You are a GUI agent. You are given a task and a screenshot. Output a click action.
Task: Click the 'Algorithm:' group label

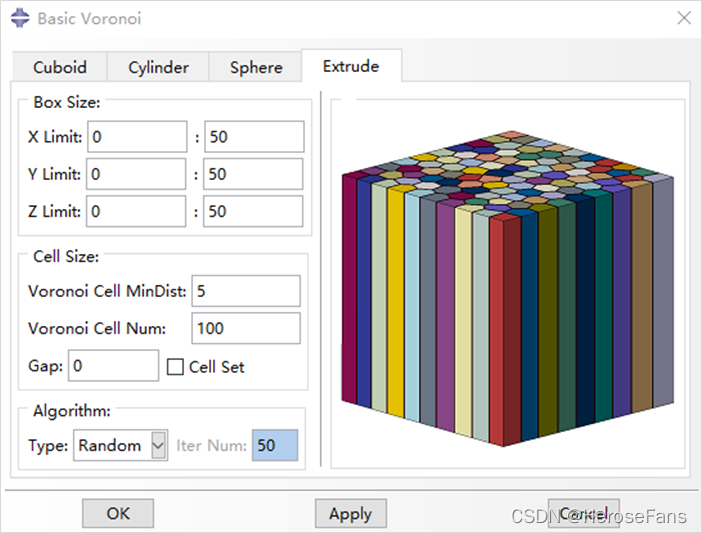[72, 410]
